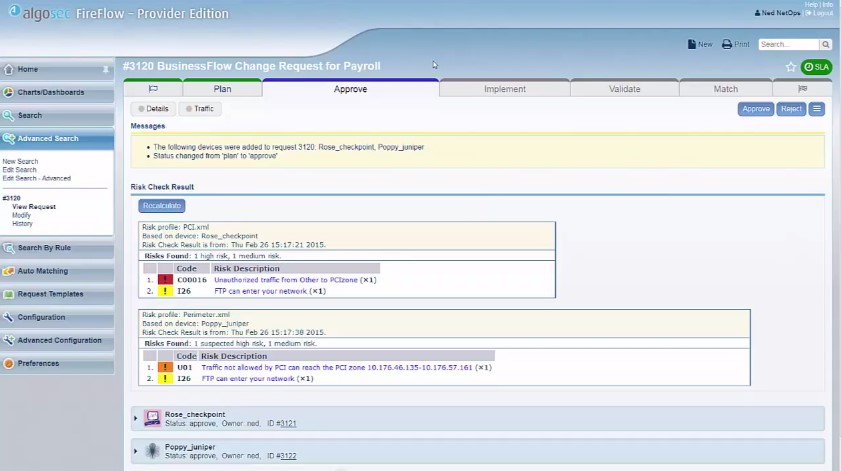Click the Auto Matching icon
841x471 pixels.
coord(9,271)
